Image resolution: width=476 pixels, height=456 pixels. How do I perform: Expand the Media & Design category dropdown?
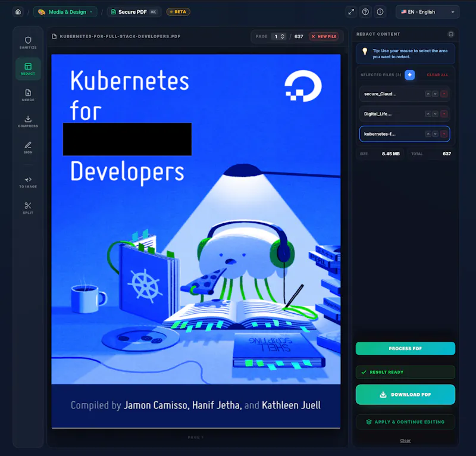65,12
